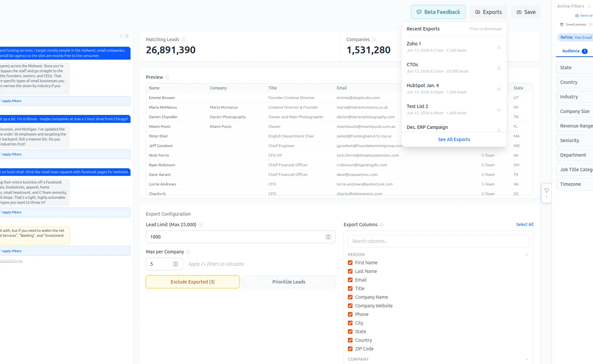593x364 pixels.
Task: Uncheck the First Name checkbox
Action: pos(350,263)
